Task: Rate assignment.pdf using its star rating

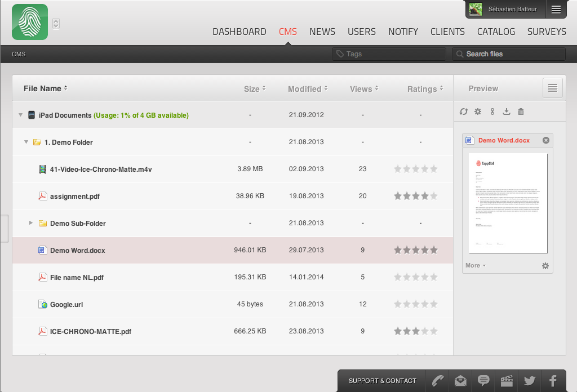Action: pos(415,196)
